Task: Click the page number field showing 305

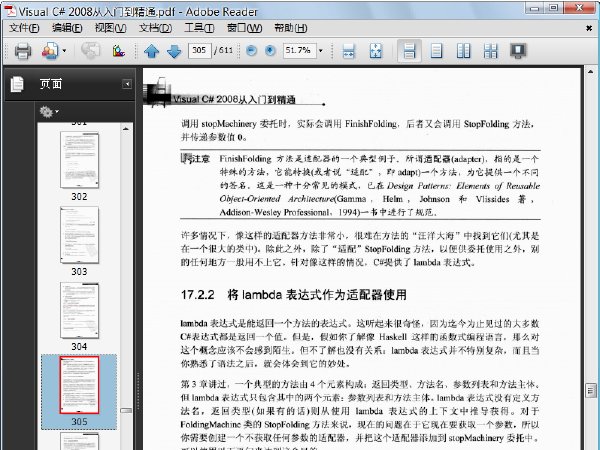Action: (x=199, y=50)
